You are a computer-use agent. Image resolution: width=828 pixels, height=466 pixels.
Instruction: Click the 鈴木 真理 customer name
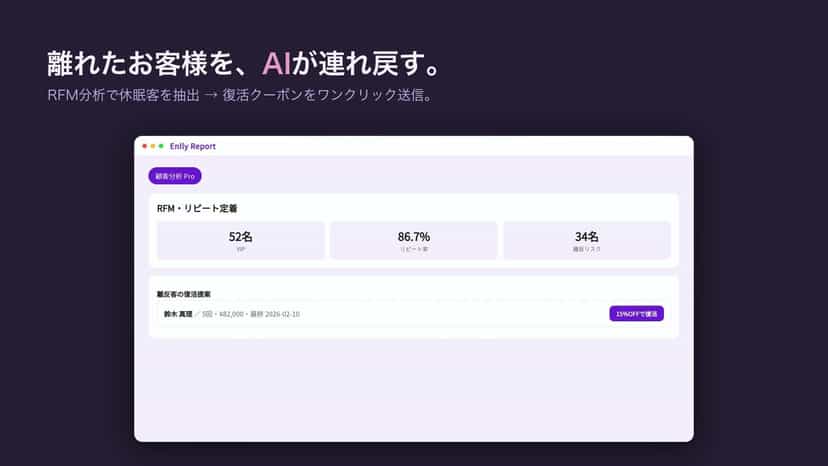[x=178, y=314]
